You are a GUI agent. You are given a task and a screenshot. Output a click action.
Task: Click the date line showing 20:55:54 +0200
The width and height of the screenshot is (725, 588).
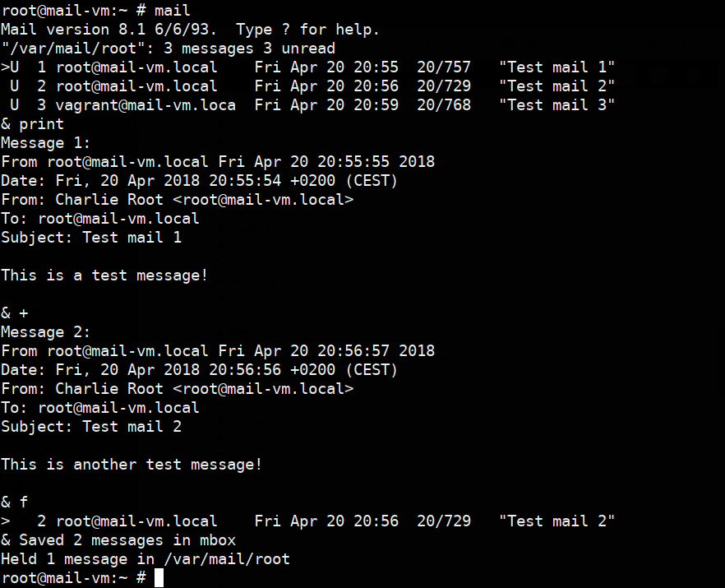click(x=199, y=181)
